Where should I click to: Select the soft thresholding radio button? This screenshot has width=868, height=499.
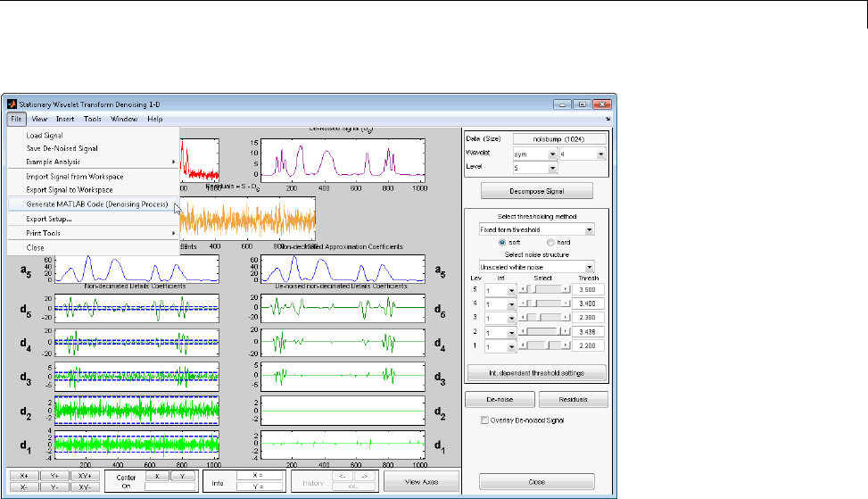coord(501,241)
